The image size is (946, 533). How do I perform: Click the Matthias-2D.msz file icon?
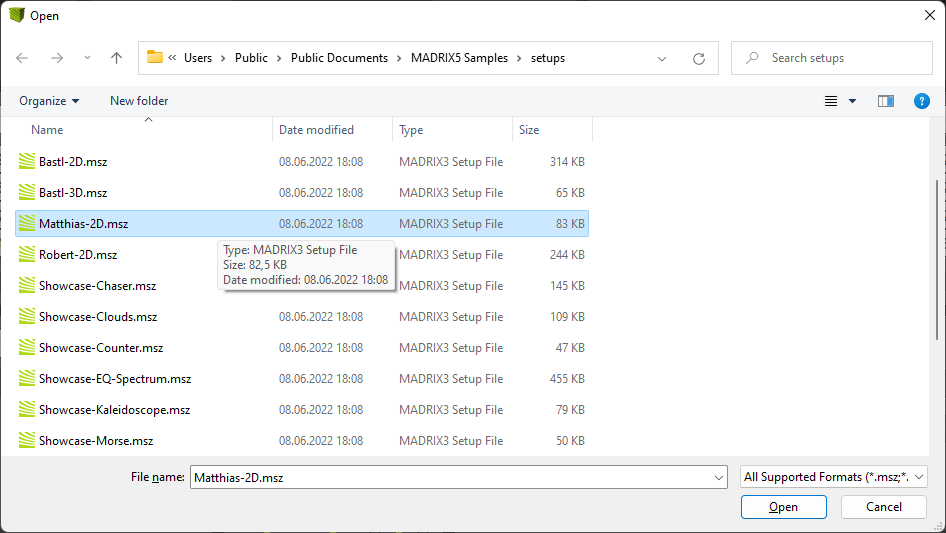[x=27, y=223]
